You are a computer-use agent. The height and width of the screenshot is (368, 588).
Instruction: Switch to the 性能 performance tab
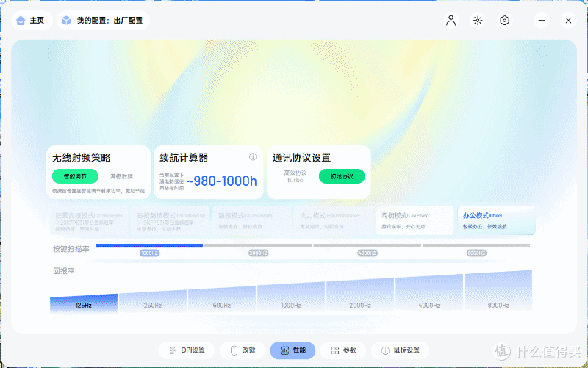tap(293, 350)
